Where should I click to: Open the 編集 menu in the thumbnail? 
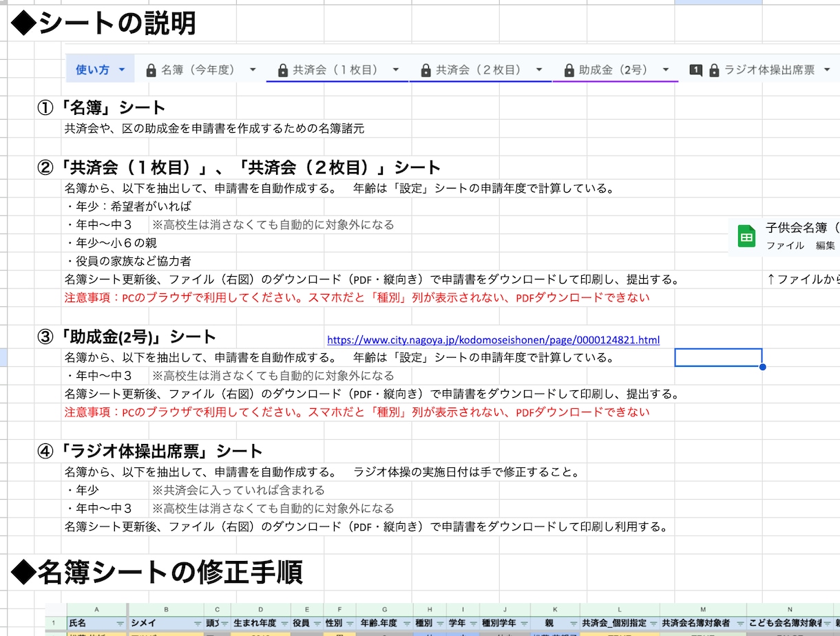pos(826,245)
